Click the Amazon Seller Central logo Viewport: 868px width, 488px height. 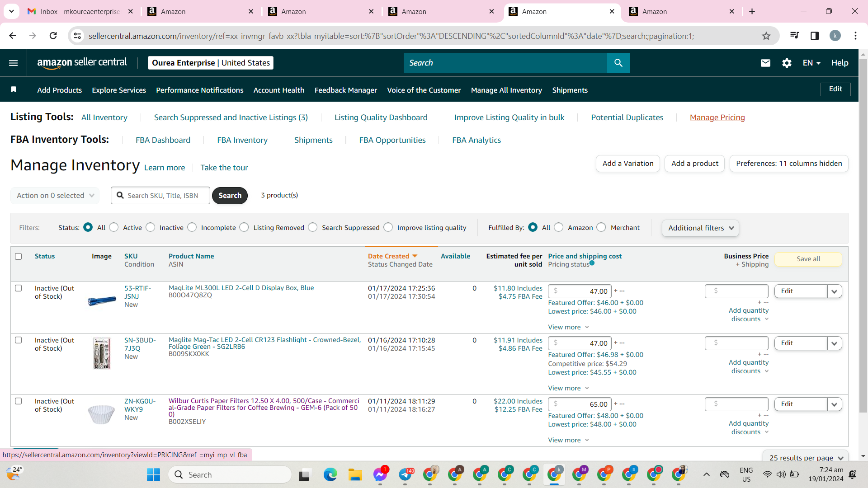(x=82, y=63)
